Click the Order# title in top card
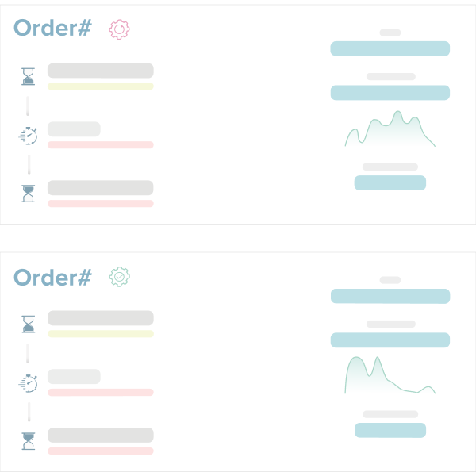The width and height of the screenshot is (476, 476). pyautogui.click(x=52, y=29)
